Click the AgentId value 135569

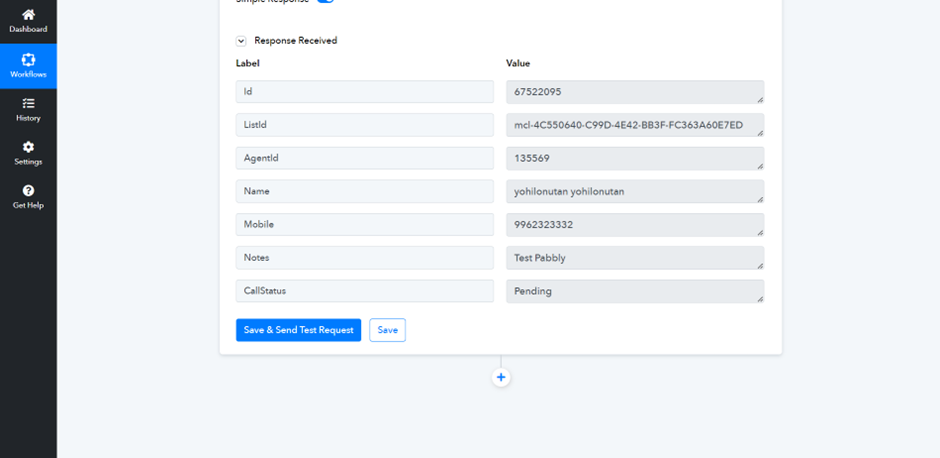coord(634,158)
